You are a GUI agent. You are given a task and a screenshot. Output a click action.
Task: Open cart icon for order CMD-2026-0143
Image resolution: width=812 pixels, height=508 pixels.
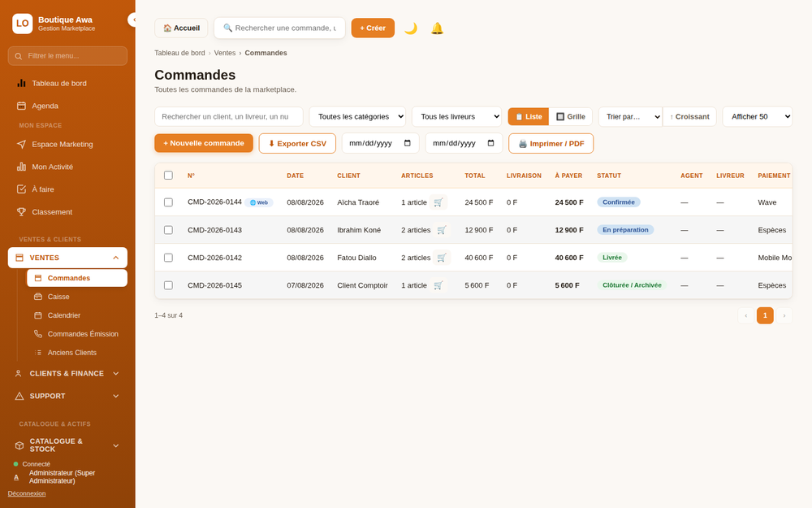pos(442,230)
